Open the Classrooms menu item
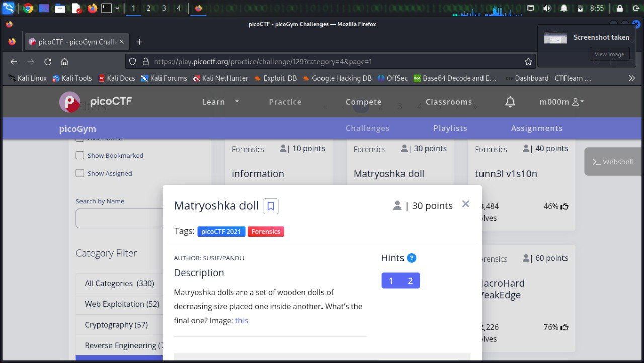This screenshot has height=363, width=644. point(449,102)
